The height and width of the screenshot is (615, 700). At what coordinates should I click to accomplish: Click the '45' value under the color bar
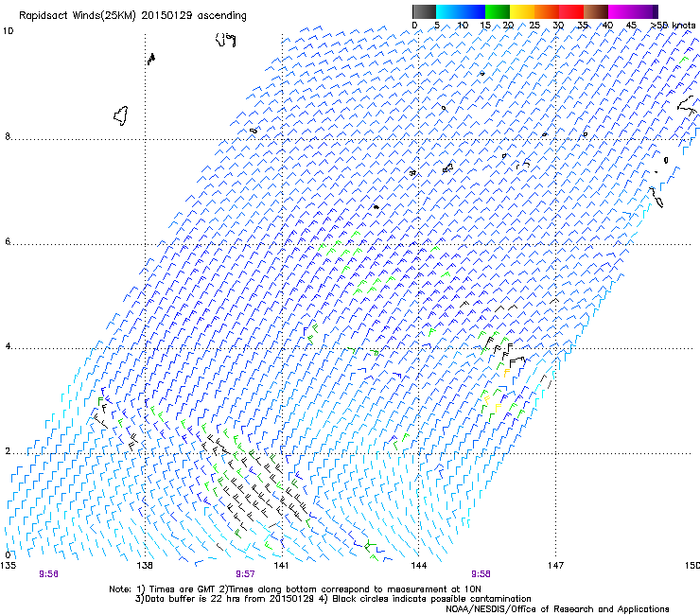(631, 26)
